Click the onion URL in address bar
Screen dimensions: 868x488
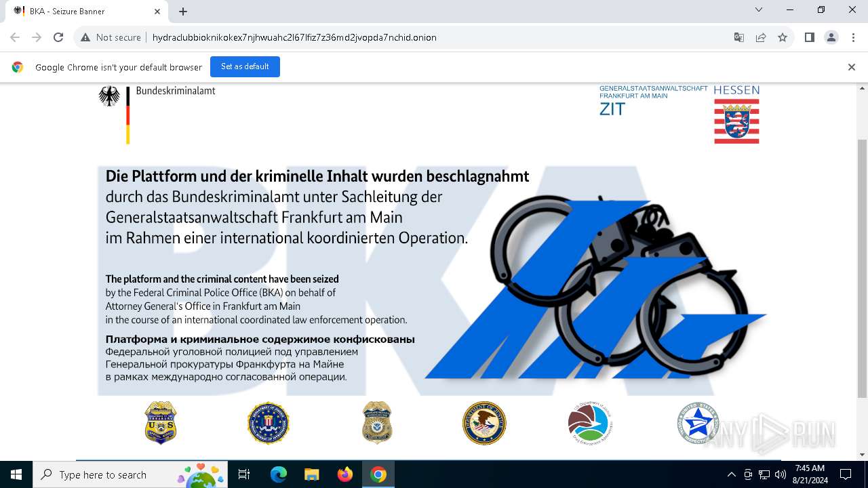pyautogui.click(x=294, y=37)
